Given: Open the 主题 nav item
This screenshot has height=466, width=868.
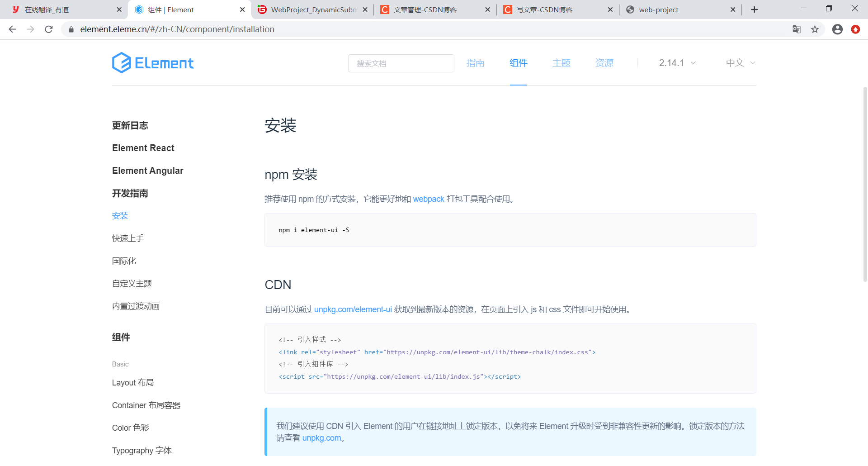Looking at the screenshot, I should pos(561,63).
